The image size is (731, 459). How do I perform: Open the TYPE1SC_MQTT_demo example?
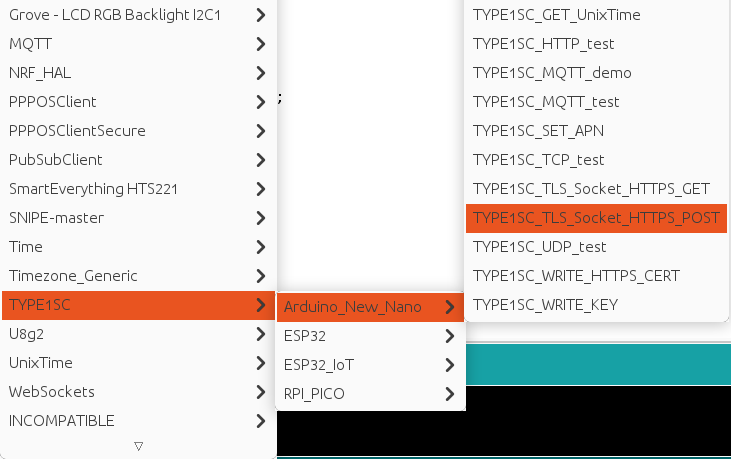coord(596,73)
